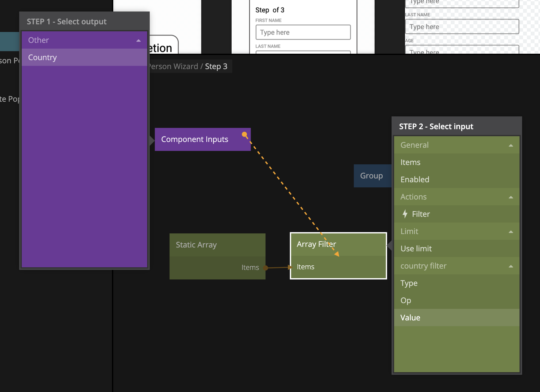Click the Step 3 breadcrumb
Viewport: 540px width, 392px height.
216,67
